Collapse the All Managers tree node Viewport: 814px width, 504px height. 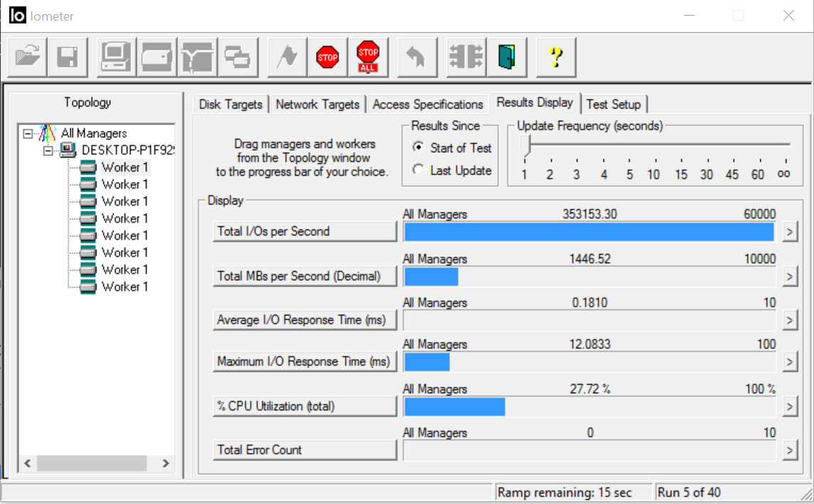tap(28, 134)
